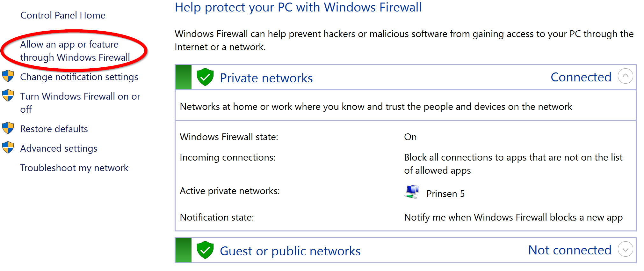Screen dimensions: 644x271
Task: Click the shield icon beside Restore defaults
Action: point(8,128)
